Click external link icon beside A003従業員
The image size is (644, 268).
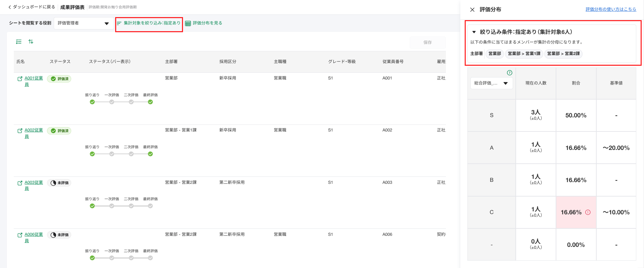(x=20, y=183)
